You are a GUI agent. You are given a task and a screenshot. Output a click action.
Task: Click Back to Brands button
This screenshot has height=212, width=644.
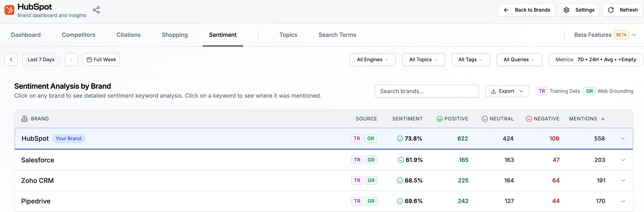(x=527, y=10)
